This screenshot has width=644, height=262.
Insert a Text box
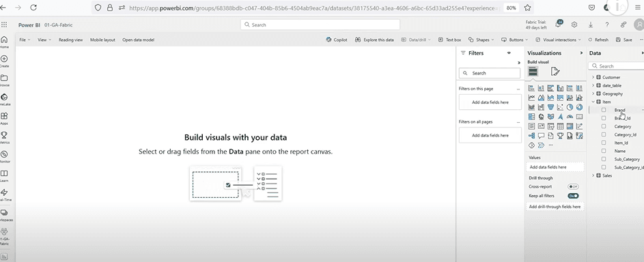[450, 40]
